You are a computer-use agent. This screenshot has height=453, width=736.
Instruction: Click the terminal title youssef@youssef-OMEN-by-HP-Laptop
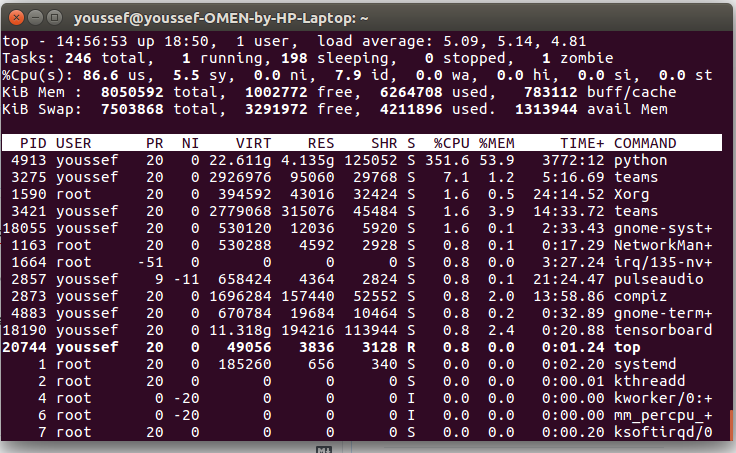pos(221,18)
